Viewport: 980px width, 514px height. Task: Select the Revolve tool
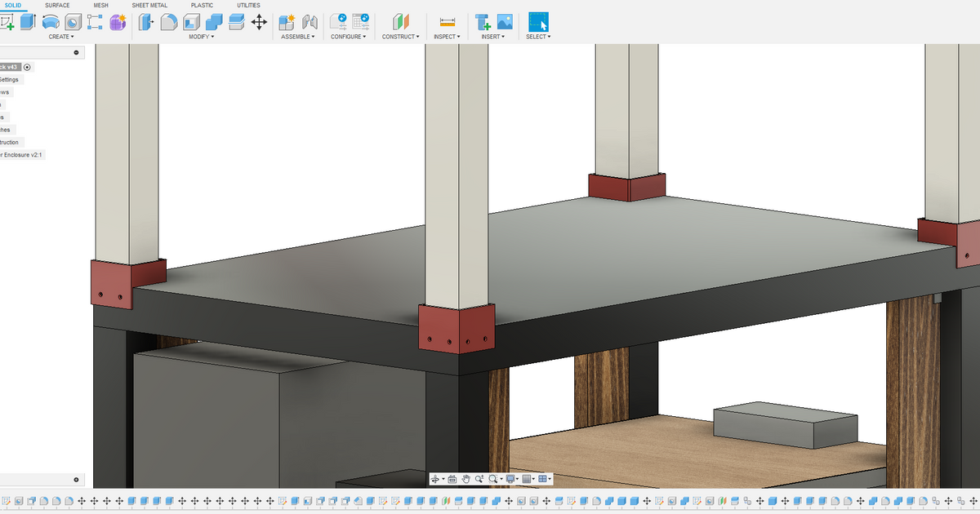click(50, 22)
